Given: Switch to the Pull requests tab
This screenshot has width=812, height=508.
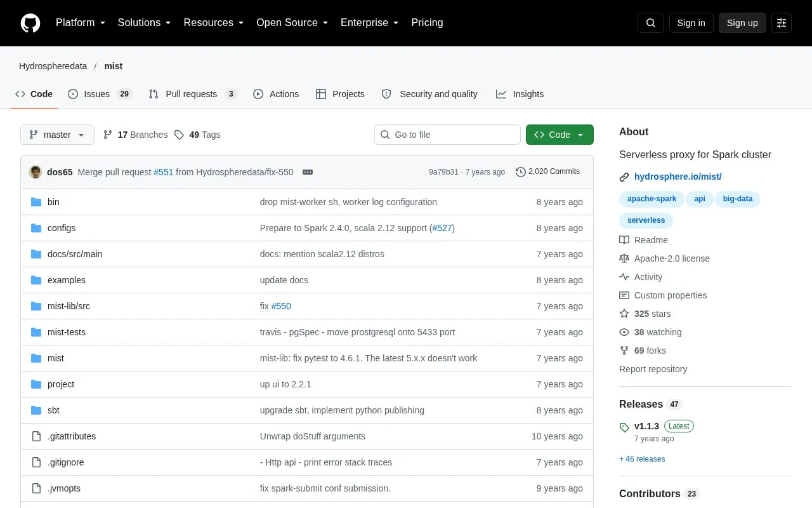Looking at the screenshot, I should pyautogui.click(x=193, y=94).
